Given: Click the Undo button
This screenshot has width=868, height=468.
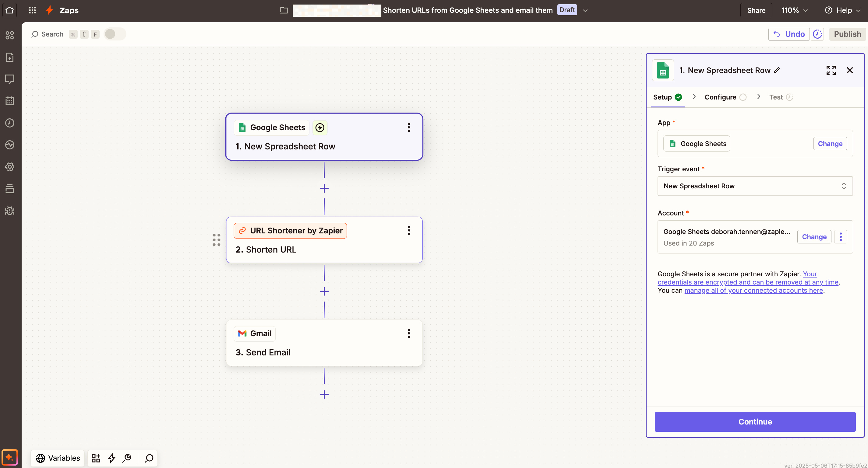Looking at the screenshot, I should (789, 34).
